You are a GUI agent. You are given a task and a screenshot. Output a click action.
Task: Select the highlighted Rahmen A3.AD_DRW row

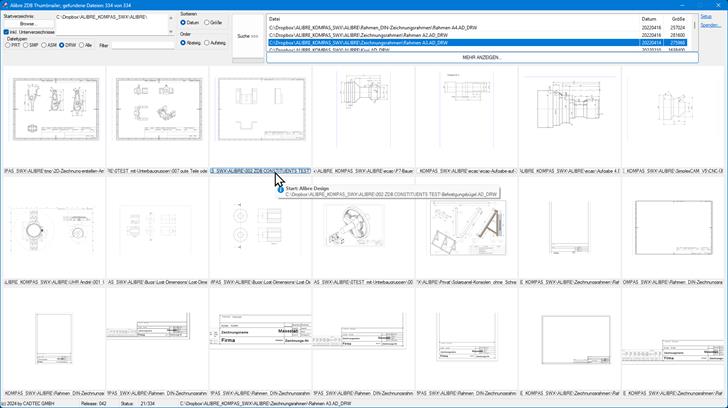pyautogui.click(x=478, y=43)
